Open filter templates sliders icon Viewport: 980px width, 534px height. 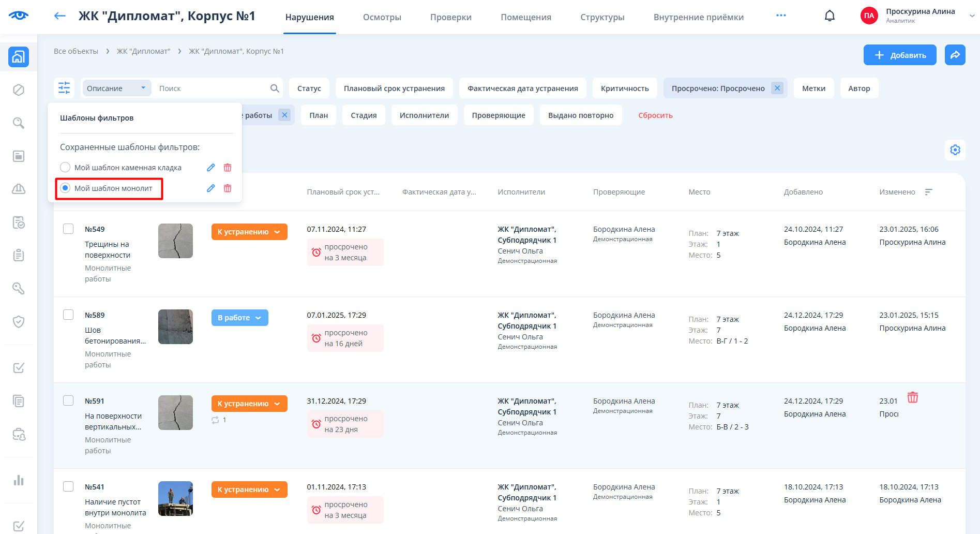(x=64, y=88)
